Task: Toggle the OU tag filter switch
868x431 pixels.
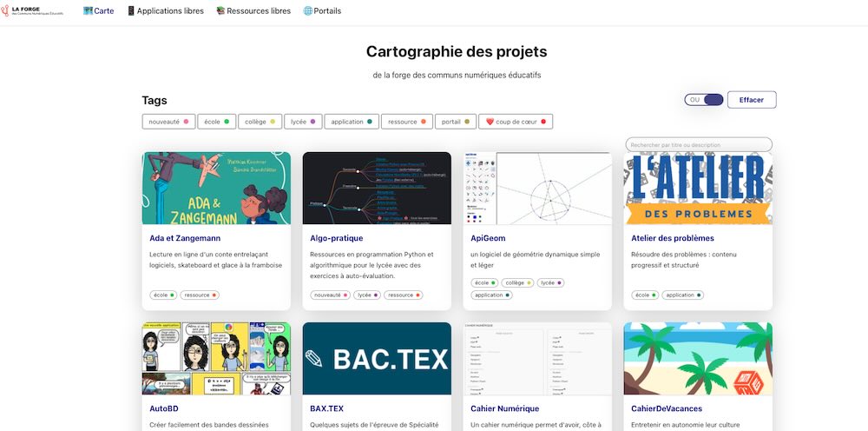Action: pyautogui.click(x=704, y=100)
